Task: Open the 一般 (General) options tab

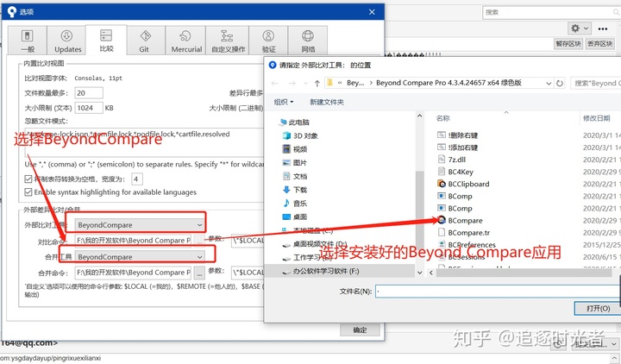Action: (28, 41)
